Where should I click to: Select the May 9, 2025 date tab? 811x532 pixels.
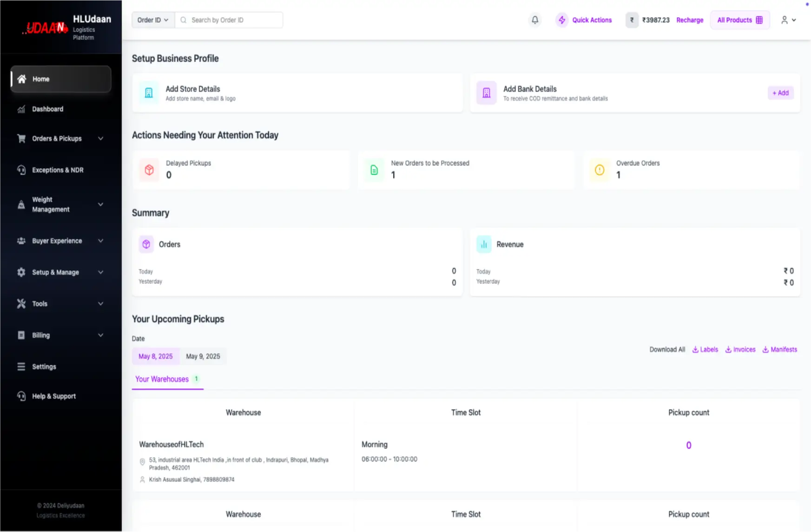tap(203, 356)
